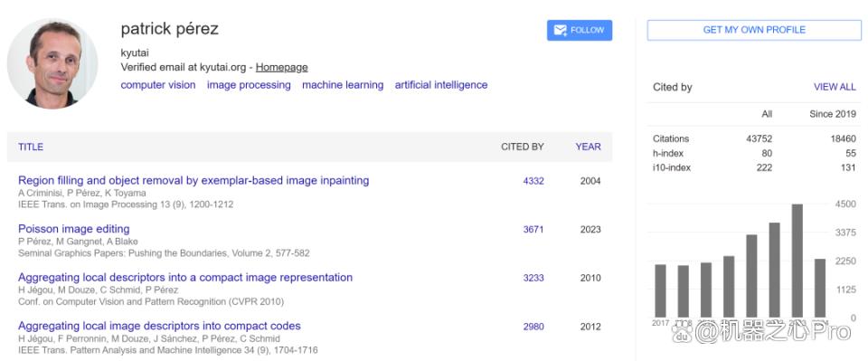Select the artificial intelligence interest tag
This screenshot has width=868, height=361.
[441, 85]
